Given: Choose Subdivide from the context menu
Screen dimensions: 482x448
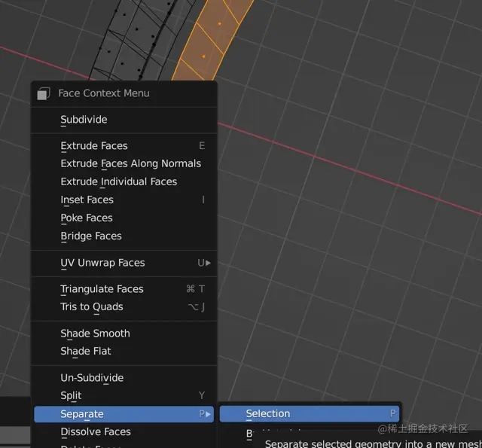Looking at the screenshot, I should click(x=124, y=120).
